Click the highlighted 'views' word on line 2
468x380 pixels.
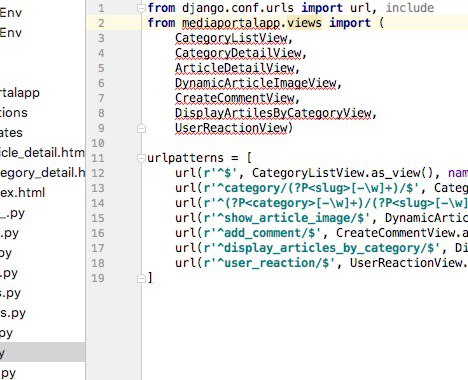pyautogui.click(x=304, y=23)
